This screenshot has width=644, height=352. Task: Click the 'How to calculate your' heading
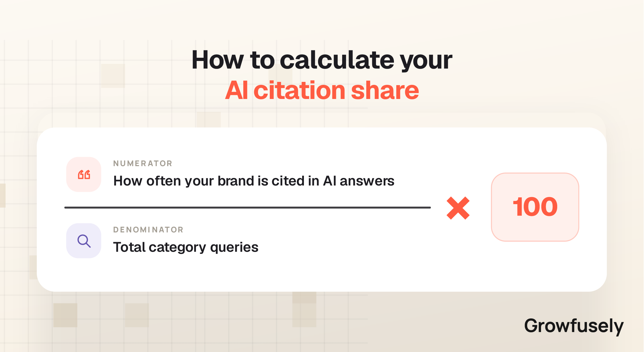(322, 60)
